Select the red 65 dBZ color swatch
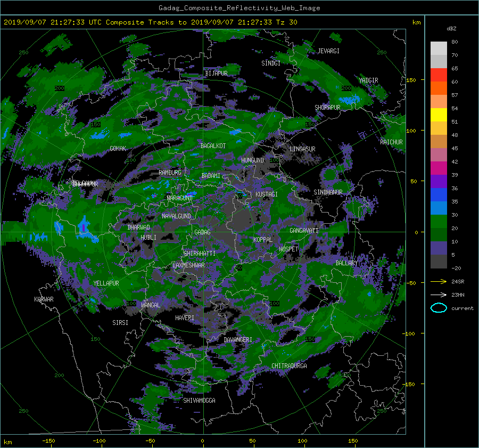Viewport: 479px width, 448px height. tap(439, 75)
